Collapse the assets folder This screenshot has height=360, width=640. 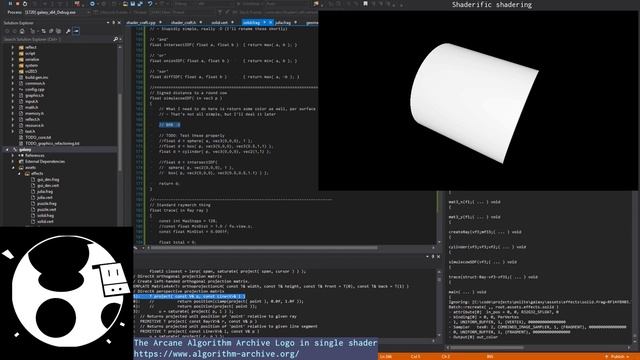[x=13, y=167]
